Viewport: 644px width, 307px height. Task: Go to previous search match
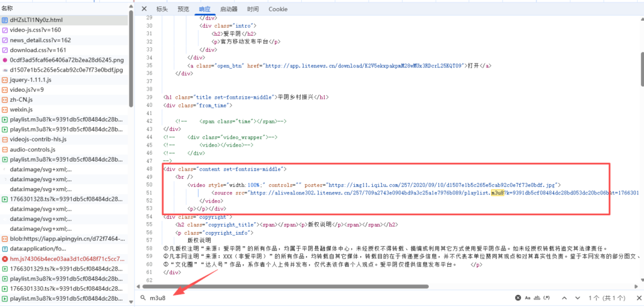coord(565,298)
